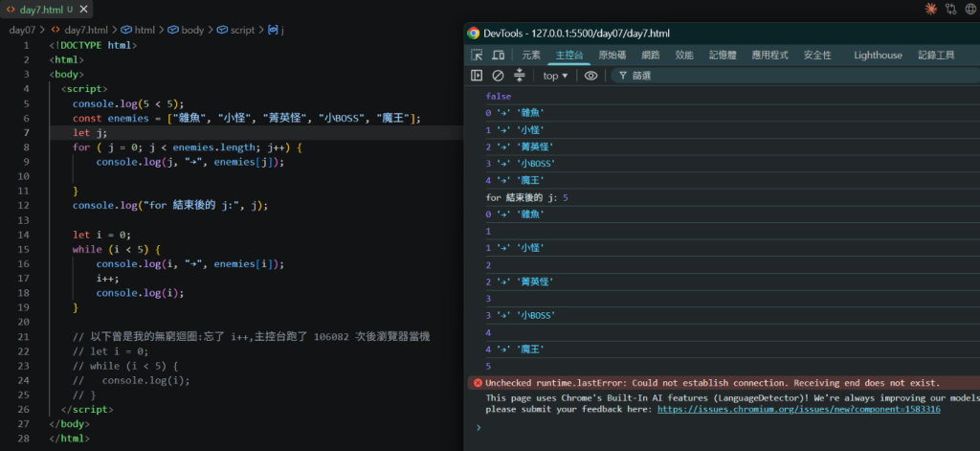Open the Lighthouse tab in DevTools

point(879,55)
